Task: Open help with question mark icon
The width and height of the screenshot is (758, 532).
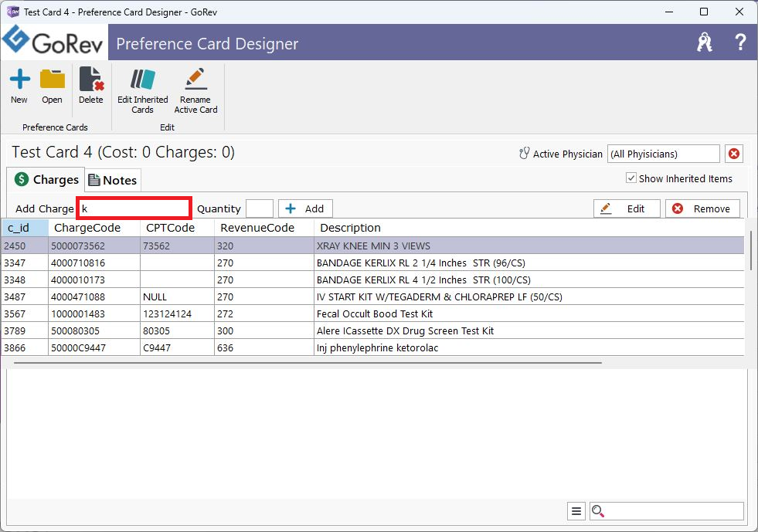Action: [739, 42]
